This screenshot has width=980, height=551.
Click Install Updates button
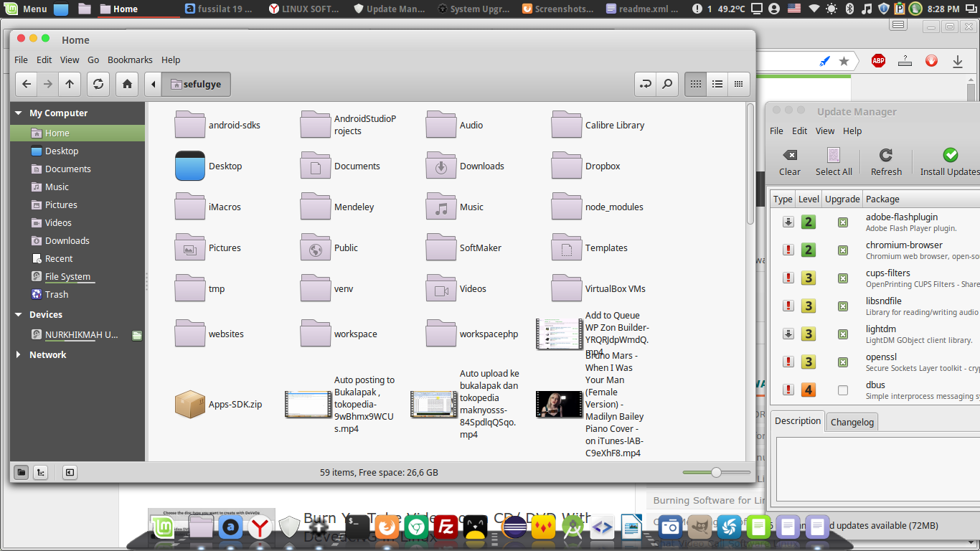[x=950, y=162]
